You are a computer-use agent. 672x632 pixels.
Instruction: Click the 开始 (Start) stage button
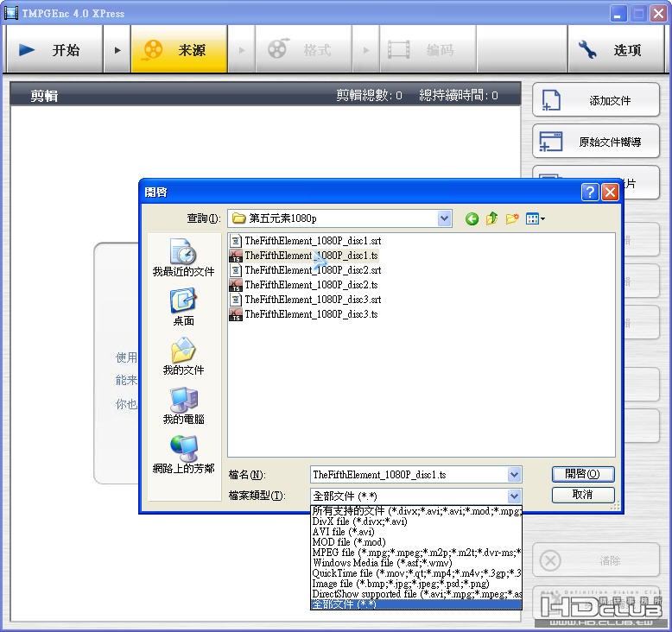tap(55, 50)
